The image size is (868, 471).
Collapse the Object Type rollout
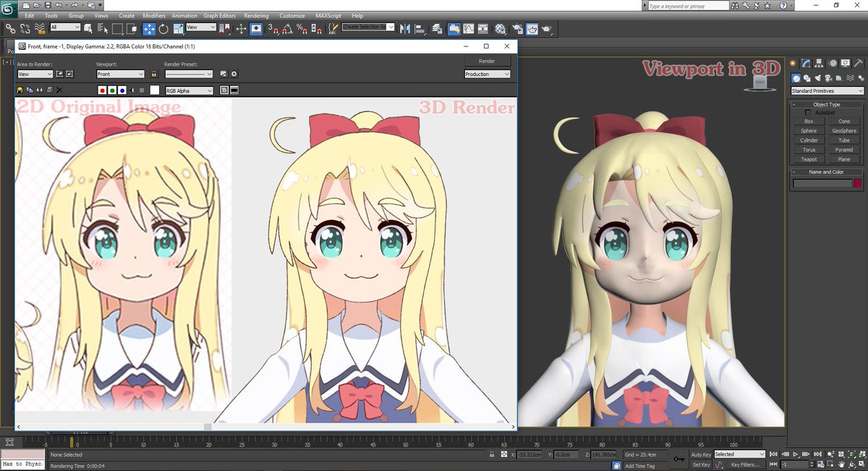826,104
